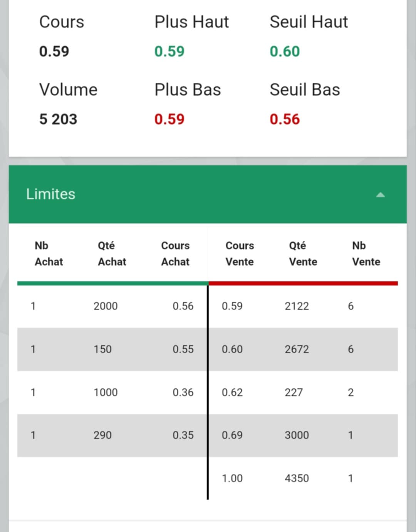Click the Qté Achat column header

pos(112,253)
